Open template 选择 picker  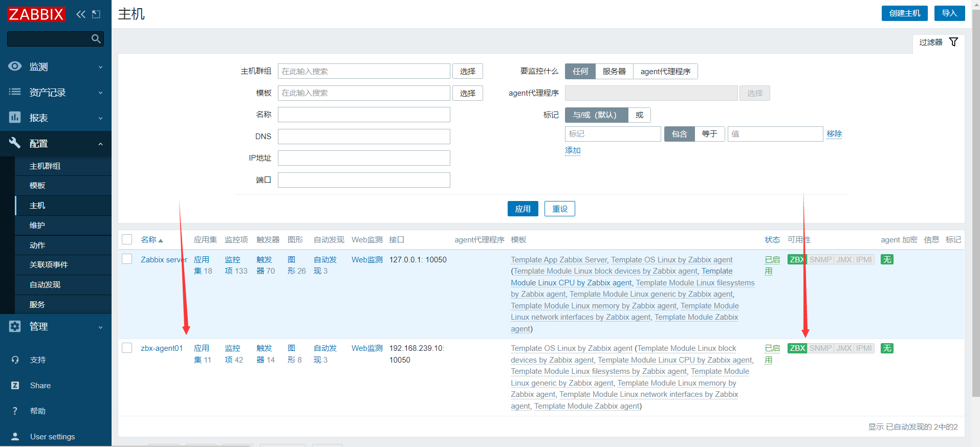tap(468, 93)
